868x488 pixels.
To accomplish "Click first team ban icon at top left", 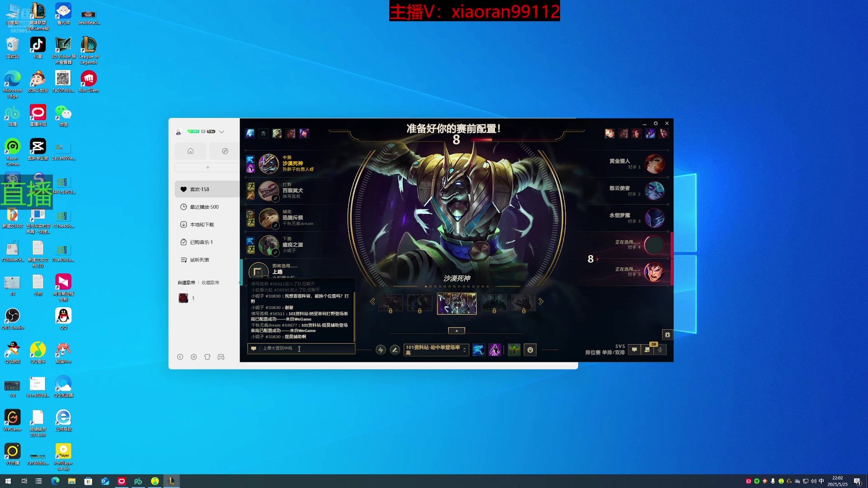I will (x=250, y=133).
